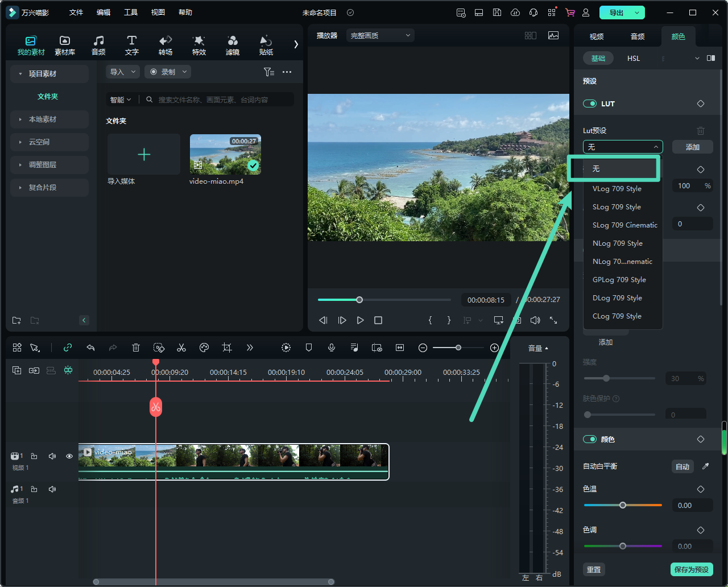Select VLog 709 Style from LUT list
This screenshot has height=587, width=728.
pos(617,189)
